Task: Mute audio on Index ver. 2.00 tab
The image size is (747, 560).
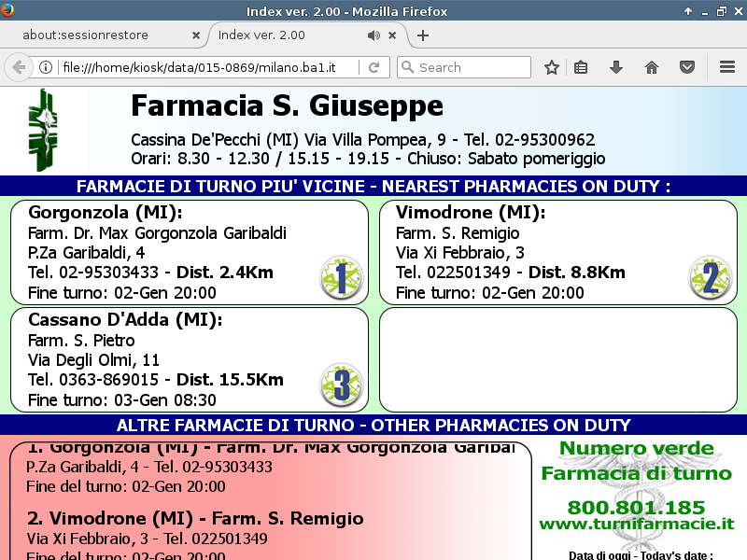Action: [x=373, y=35]
